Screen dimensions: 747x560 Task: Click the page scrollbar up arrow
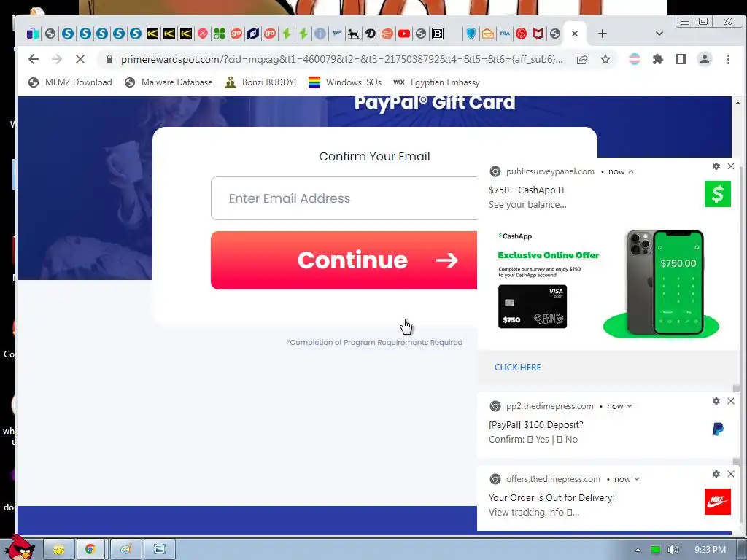[738, 103]
